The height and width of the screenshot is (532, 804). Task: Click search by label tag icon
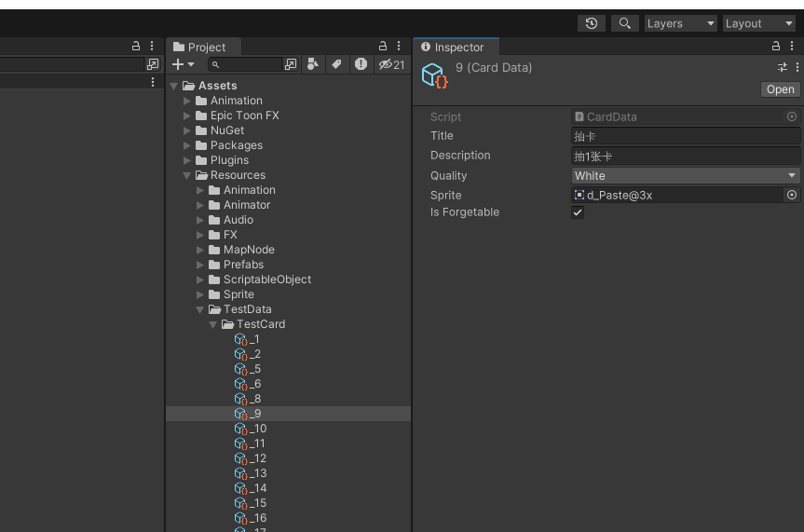point(336,64)
